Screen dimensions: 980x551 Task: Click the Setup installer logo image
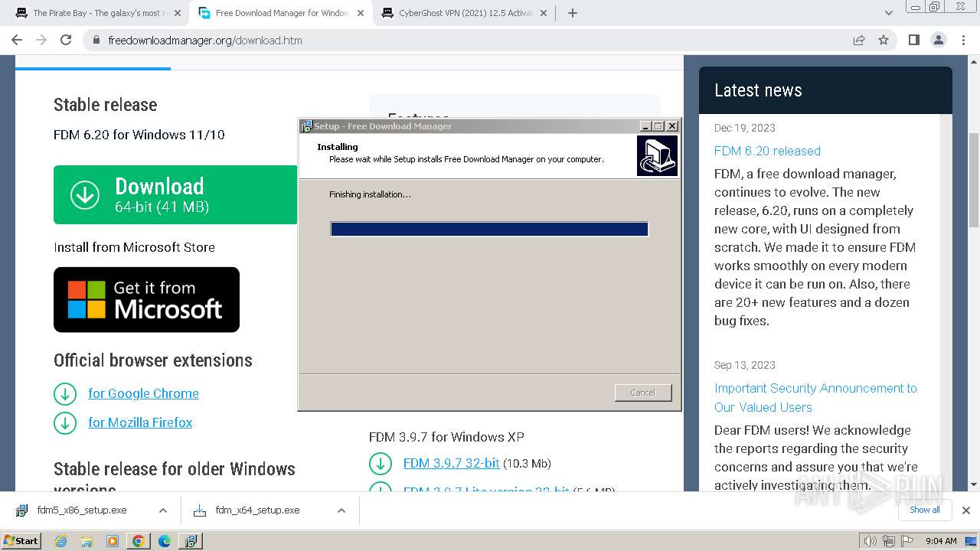point(657,156)
